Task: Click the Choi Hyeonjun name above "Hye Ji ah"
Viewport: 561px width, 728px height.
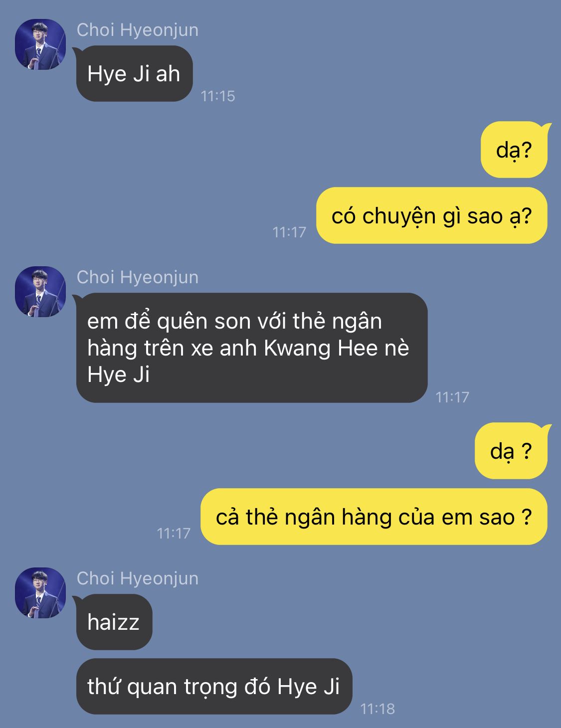Action: pyautogui.click(x=138, y=30)
